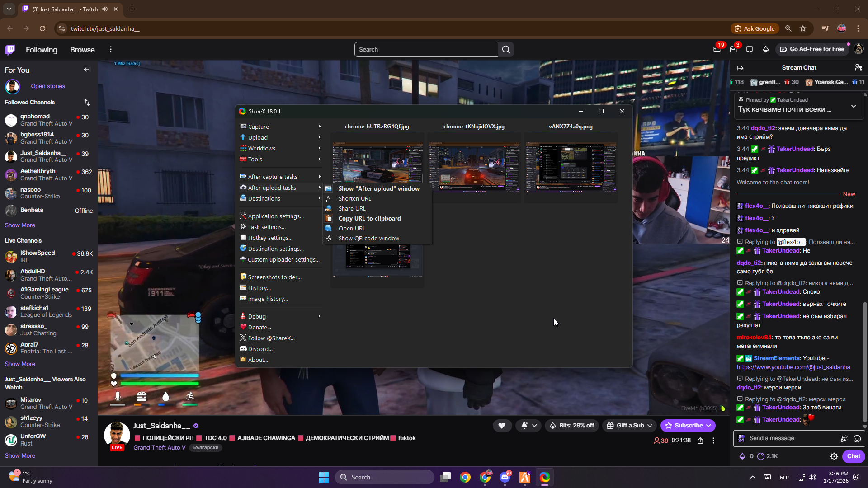The height and width of the screenshot is (488, 868).
Task: Expand the pinned chat message chevron
Action: (854, 106)
